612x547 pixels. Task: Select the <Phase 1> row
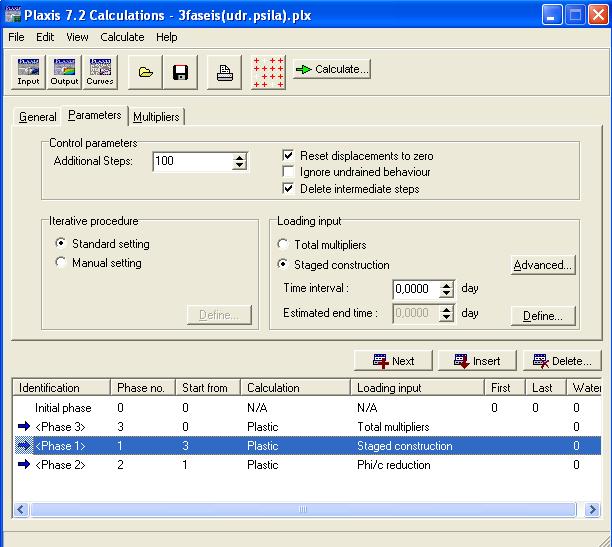coord(307,445)
